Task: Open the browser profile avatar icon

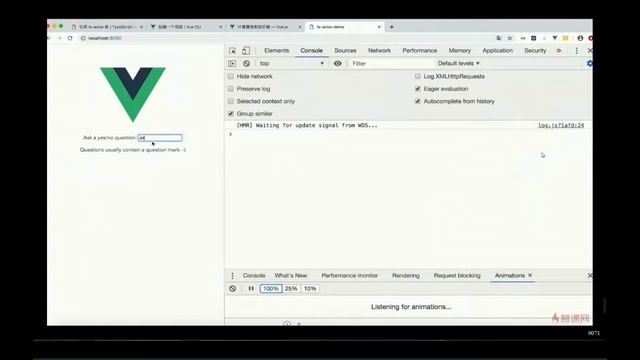Action: 580,38
